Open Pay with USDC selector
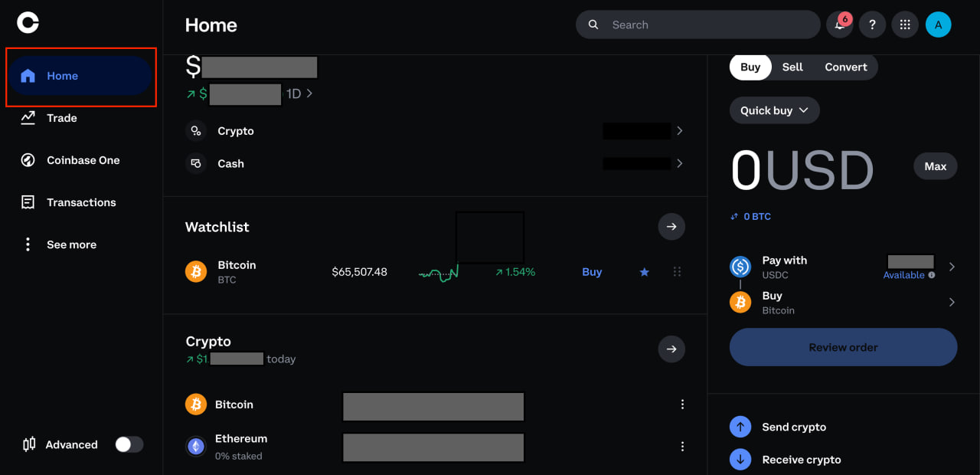The height and width of the screenshot is (475, 980). tap(843, 267)
